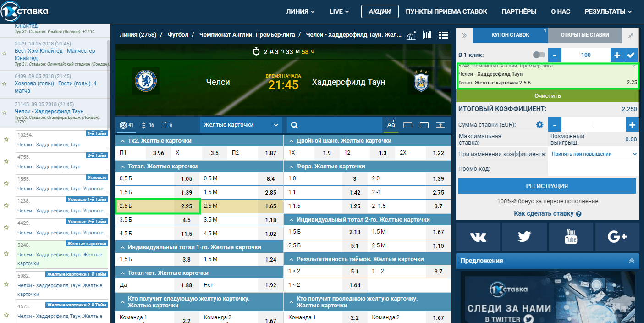Image resolution: width=644 pixels, height=323 pixels.
Task: Switch markets to two-column layout icon
Action: [424, 125]
